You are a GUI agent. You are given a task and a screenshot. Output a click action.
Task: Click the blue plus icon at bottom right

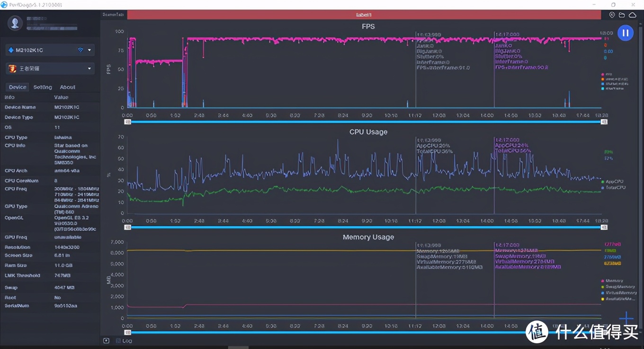(x=626, y=318)
